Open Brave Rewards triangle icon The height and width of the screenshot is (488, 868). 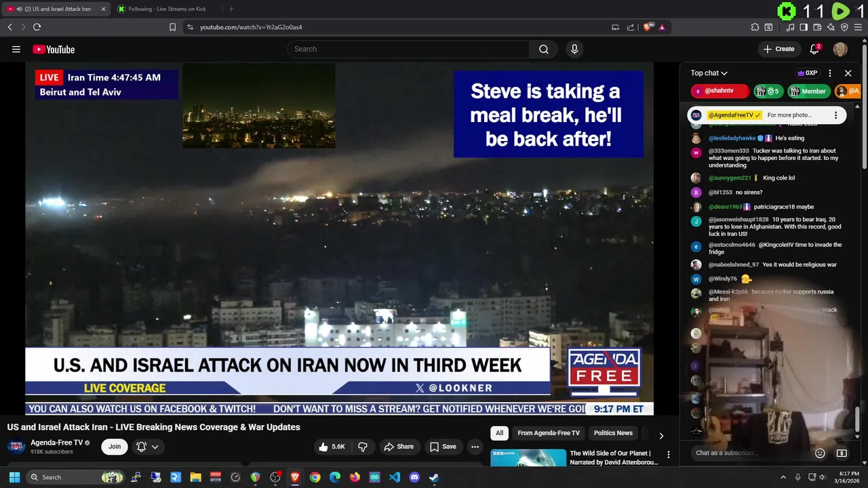point(662,27)
